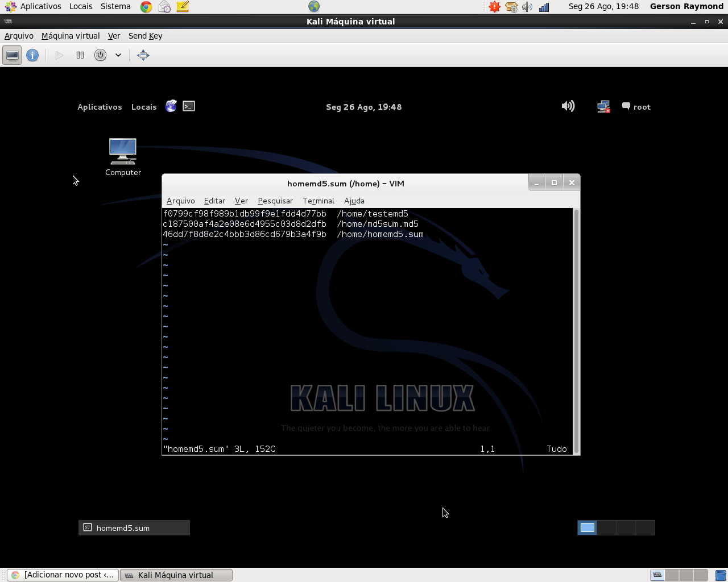Open Kali guest Locais menu

click(x=144, y=107)
